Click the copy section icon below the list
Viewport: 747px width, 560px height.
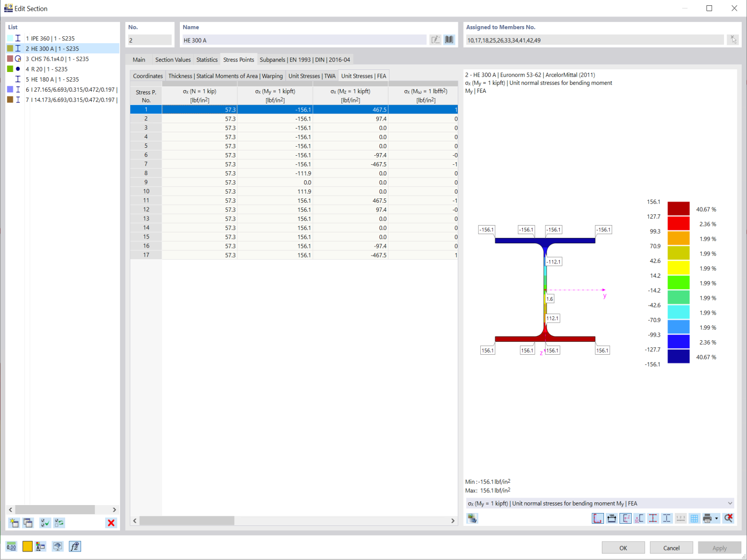[28, 523]
